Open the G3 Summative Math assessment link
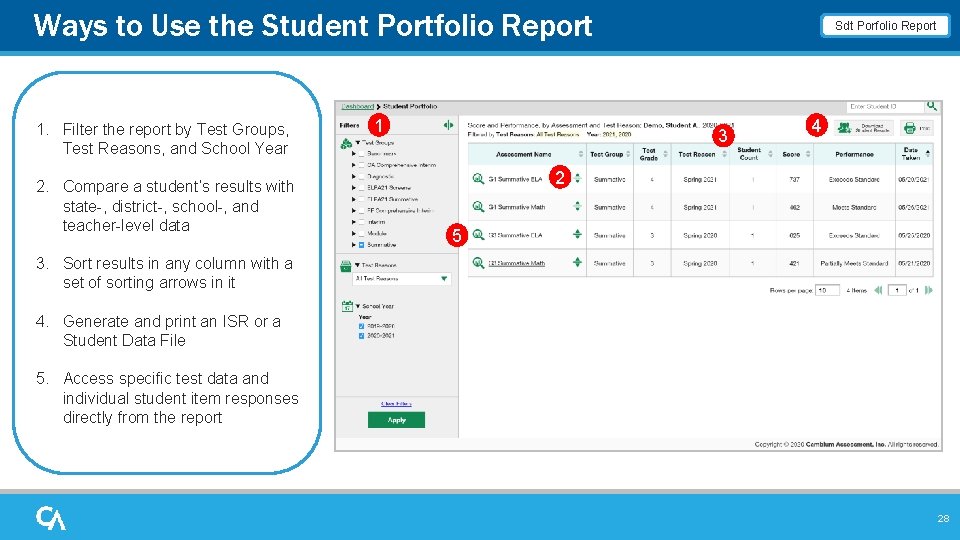The height and width of the screenshot is (540, 960). [x=516, y=263]
